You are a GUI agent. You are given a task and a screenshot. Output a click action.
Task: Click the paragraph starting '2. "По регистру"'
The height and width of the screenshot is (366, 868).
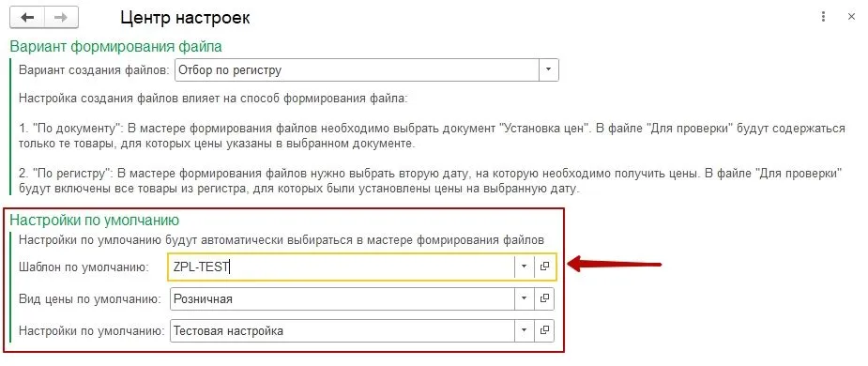431,181
